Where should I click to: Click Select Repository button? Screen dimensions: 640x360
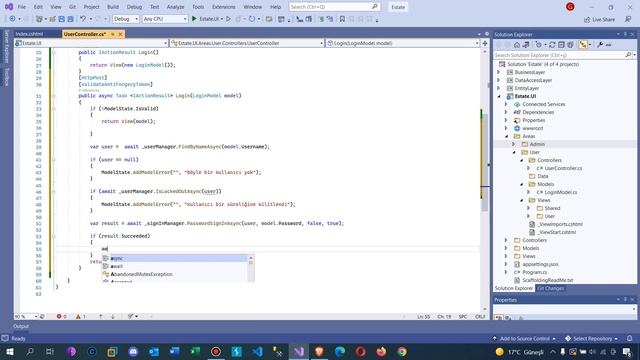point(591,338)
